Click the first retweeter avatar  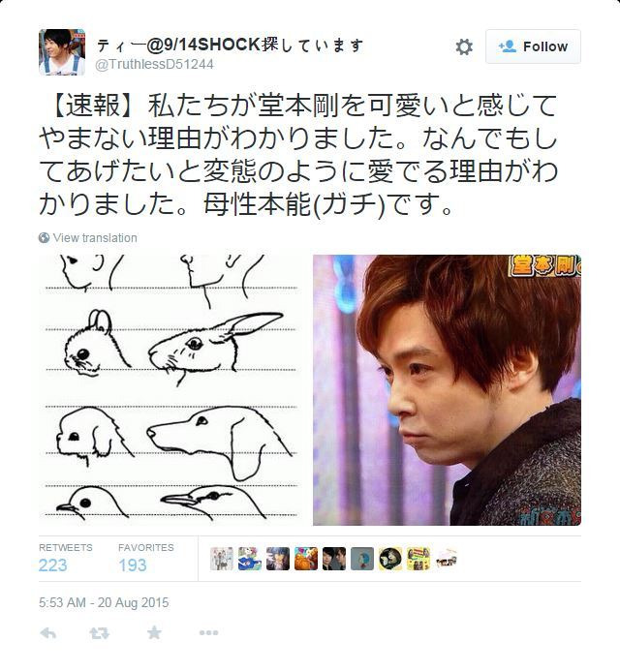click(x=222, y=559)
